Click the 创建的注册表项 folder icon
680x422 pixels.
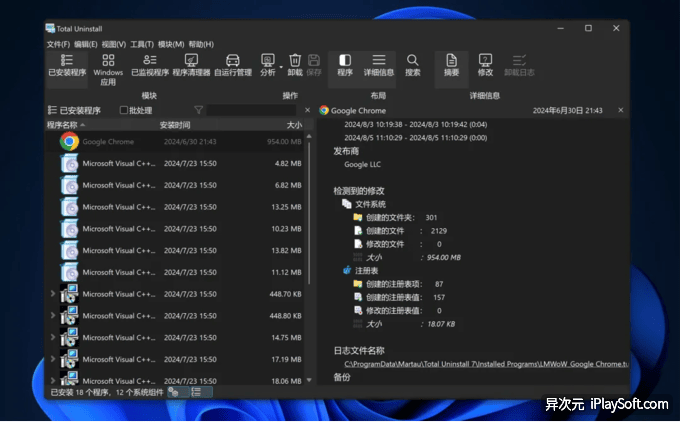pyautogui.click(x=357, y=284)
